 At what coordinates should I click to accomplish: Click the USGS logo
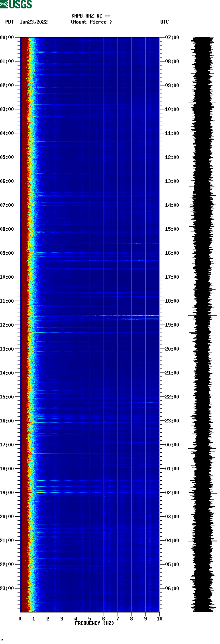[x=16, y=4]
